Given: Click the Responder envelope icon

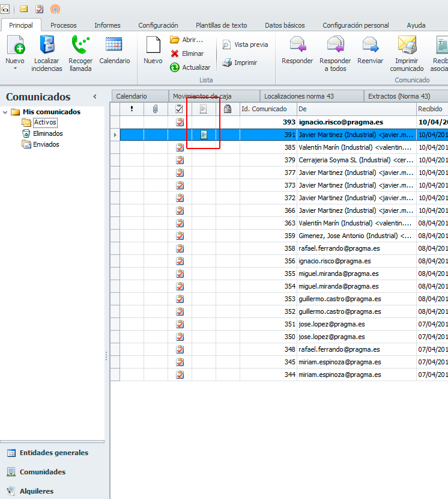Looking at the screenshot, I should pyautogui.click(x=298, y=44).
